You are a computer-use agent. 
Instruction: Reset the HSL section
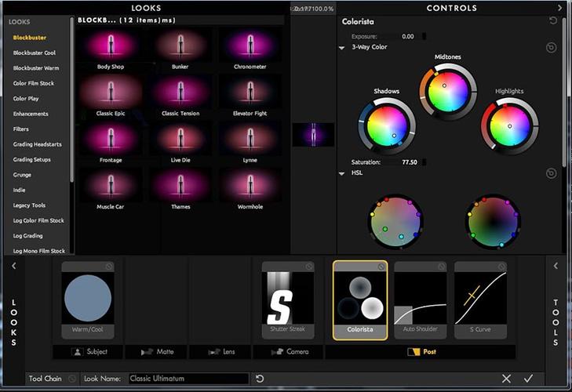point(551,173)
